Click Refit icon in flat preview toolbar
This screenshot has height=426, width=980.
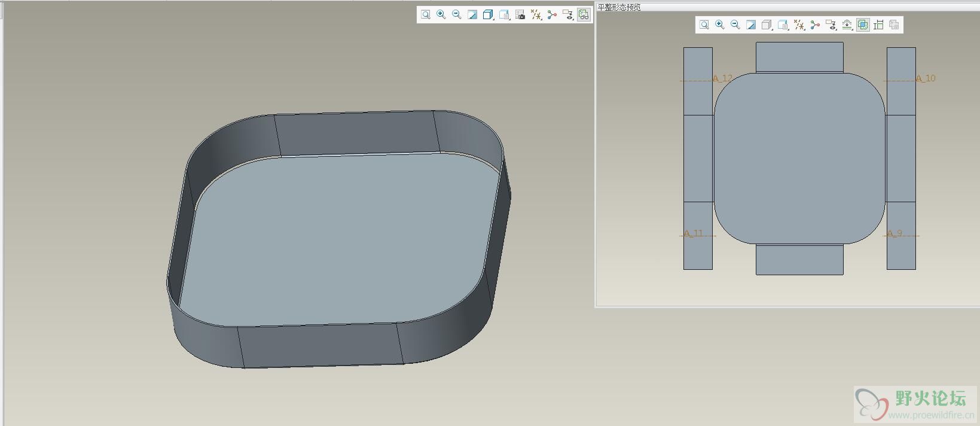[x=704, y=25]
